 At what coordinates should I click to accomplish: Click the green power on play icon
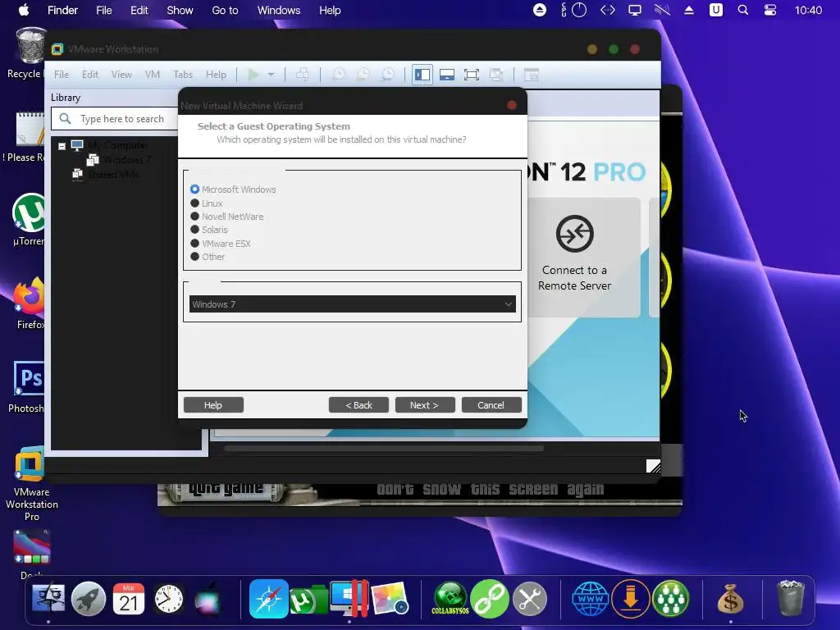(253, 75)
